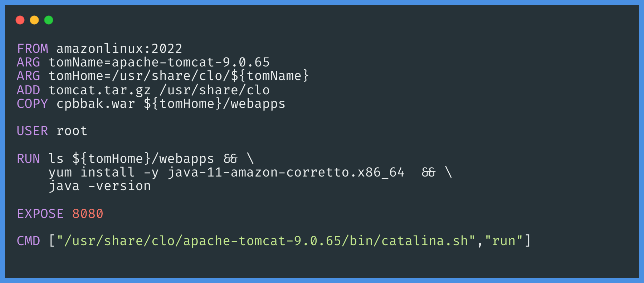This screenshot has width=644, height=283.
Task: Click the FROM keyword
Action: (x=33, y=49)
